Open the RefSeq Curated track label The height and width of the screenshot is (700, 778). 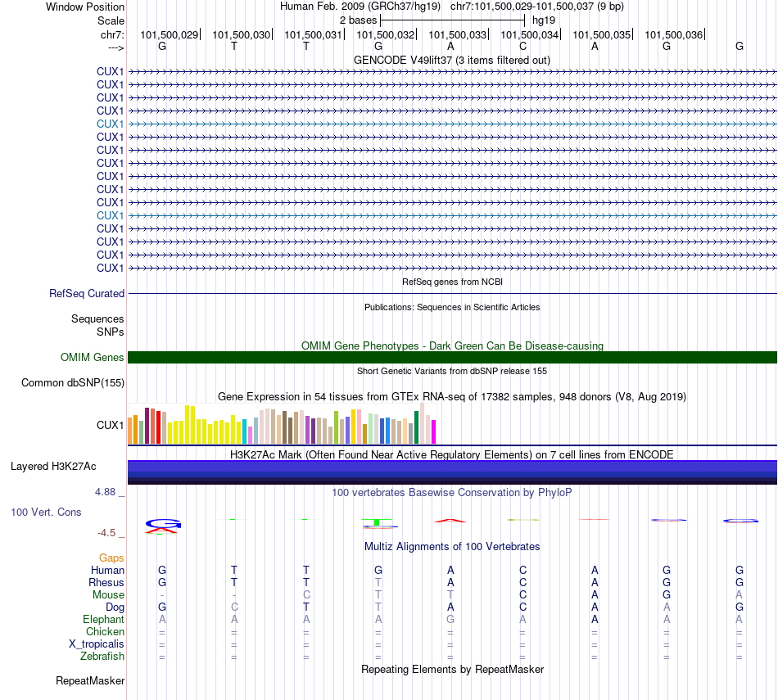tap(87, 294)
